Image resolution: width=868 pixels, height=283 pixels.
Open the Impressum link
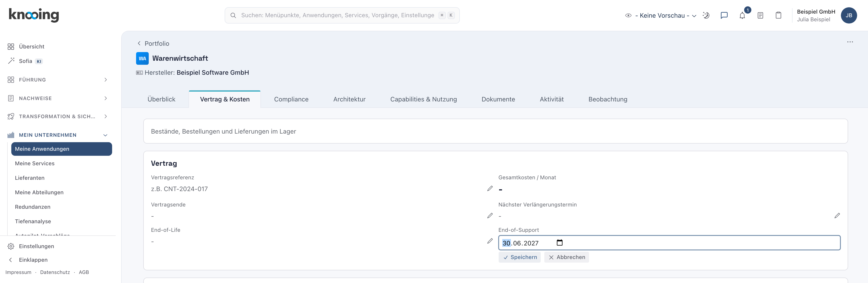[x=18, y=272]
